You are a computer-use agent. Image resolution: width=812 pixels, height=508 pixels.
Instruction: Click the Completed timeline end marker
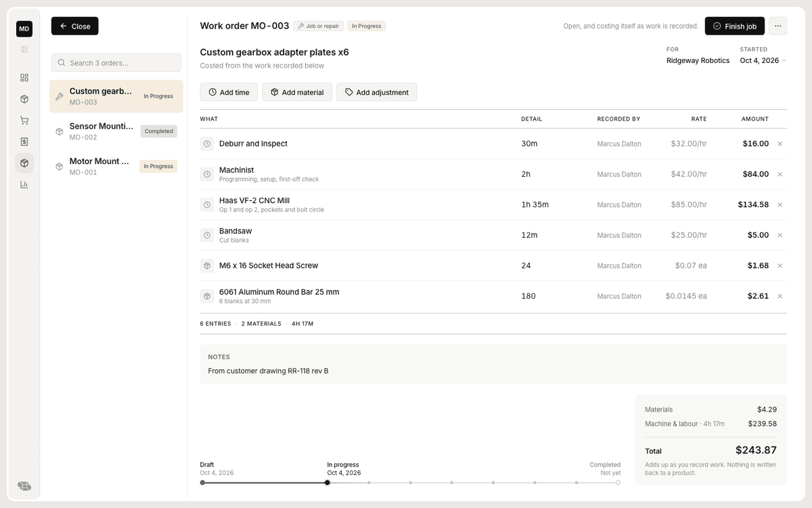tap(618, 482)
